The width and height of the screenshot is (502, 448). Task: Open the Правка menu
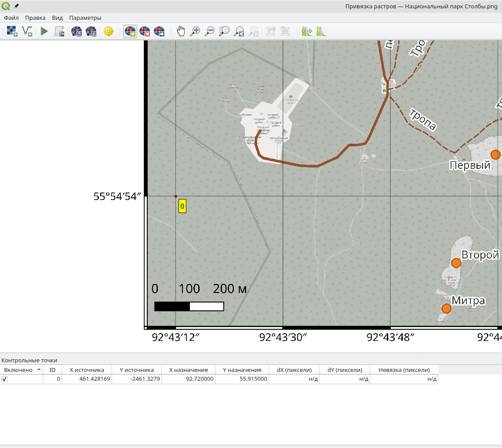coord(35,18)
